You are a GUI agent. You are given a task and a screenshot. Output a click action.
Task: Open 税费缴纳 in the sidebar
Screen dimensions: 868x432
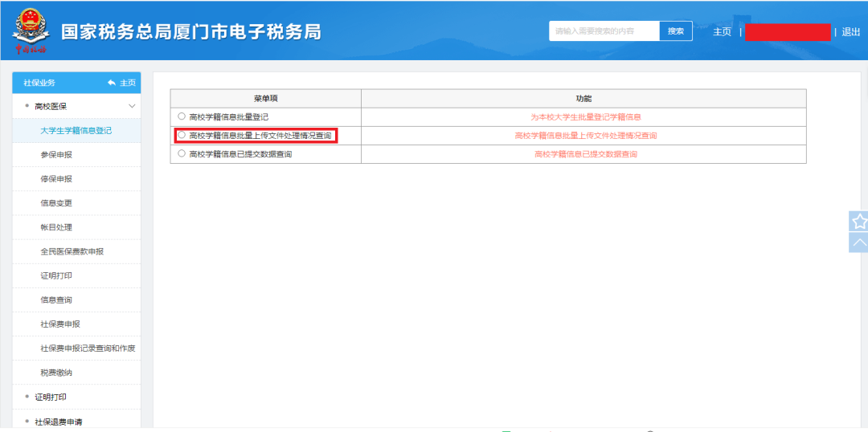point(76,373)
